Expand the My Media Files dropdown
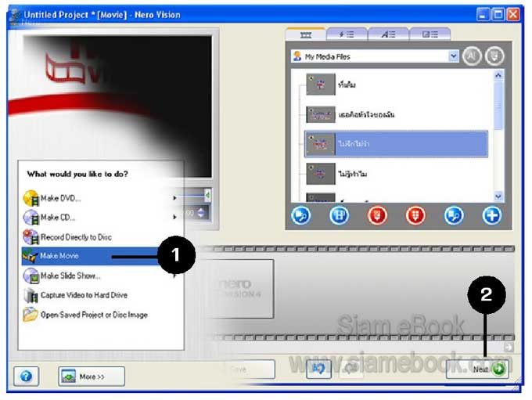This screenshot has width=532, height=400. 453,56
